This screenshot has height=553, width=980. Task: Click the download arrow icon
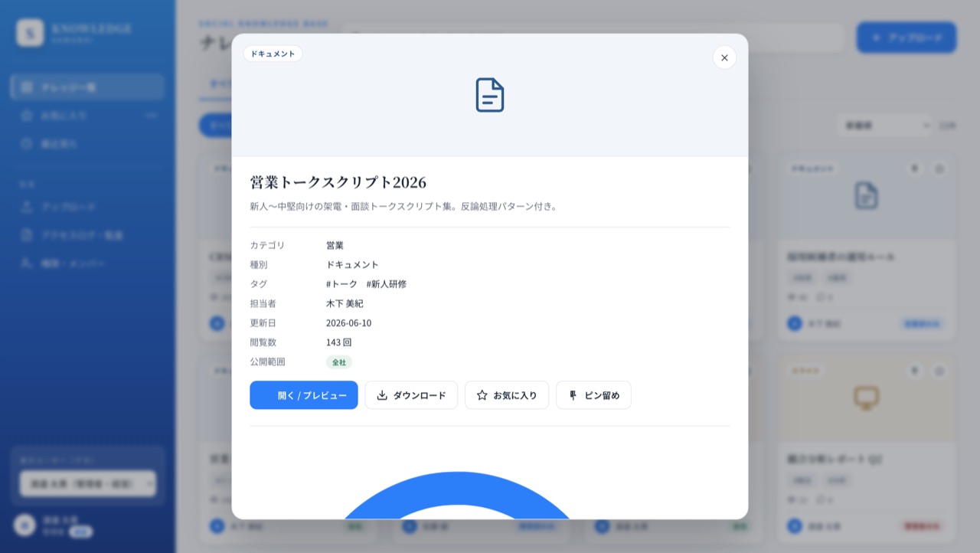coord(382,395)
